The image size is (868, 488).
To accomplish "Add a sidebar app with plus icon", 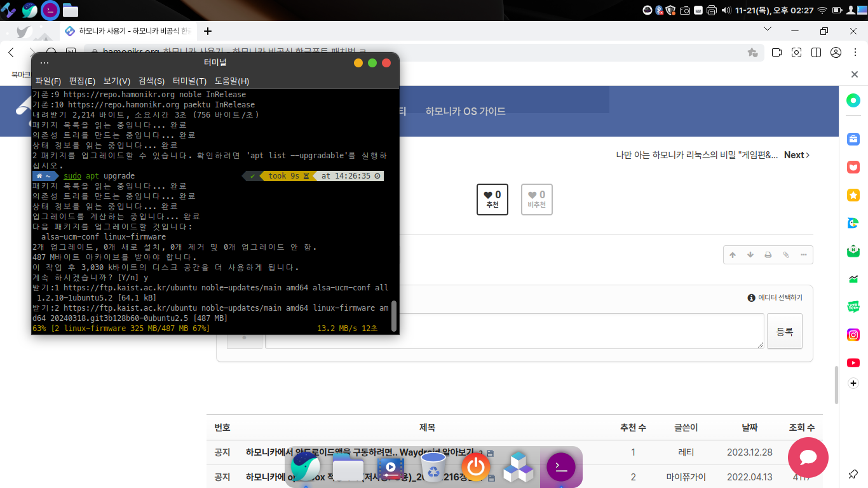I will (853, 383).
